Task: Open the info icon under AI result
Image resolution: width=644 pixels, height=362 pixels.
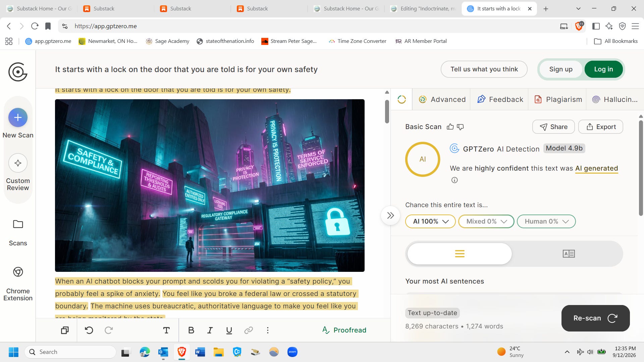Action: point(454,180)
